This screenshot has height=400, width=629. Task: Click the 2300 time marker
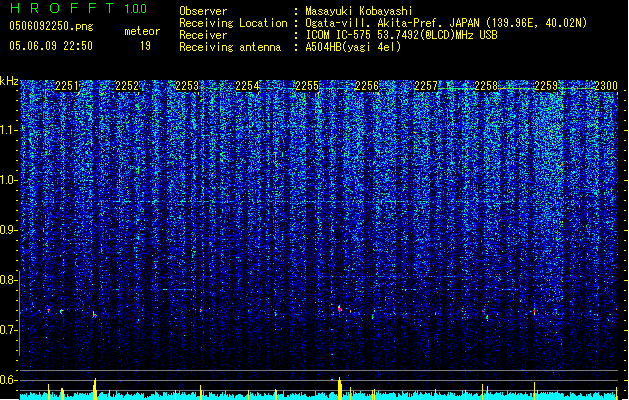click(606, 85)
